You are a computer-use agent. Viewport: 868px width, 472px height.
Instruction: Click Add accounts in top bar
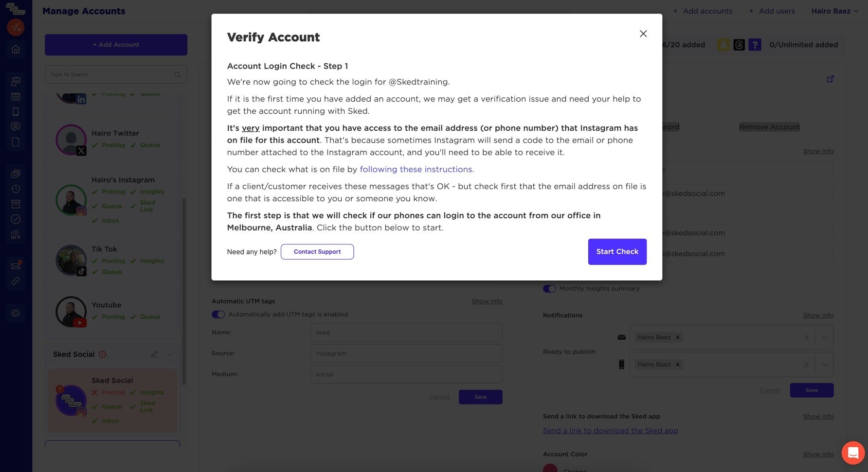(703, 11)
